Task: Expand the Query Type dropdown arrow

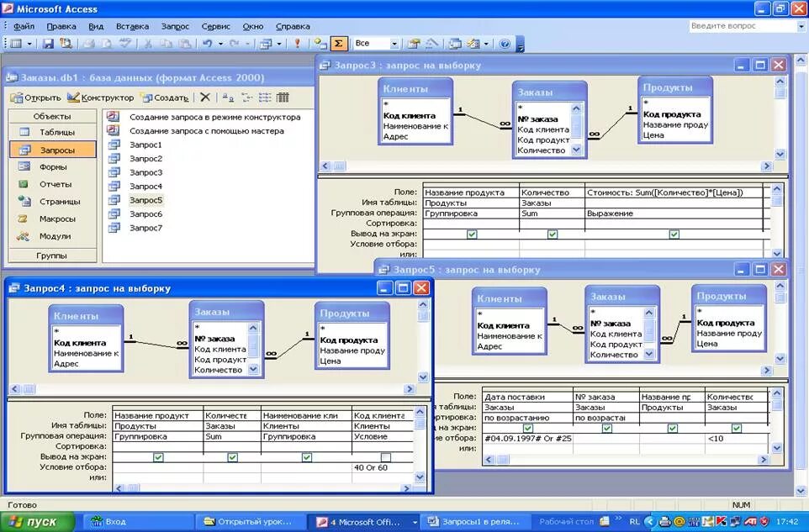Action: pyautogui.click(x=279, y=44)
